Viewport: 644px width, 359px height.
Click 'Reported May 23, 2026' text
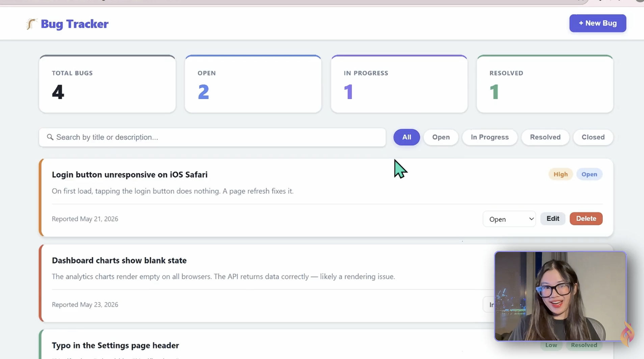(x=85, y=305)
